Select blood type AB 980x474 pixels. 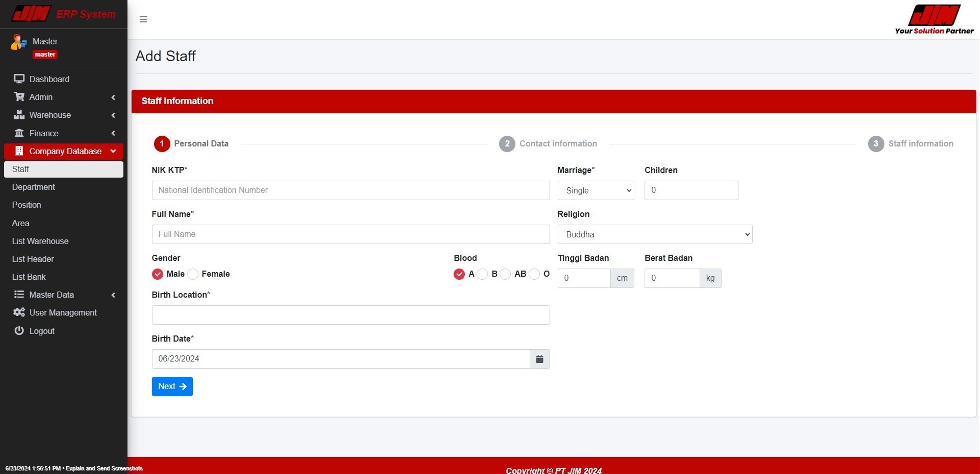[x=505, y=274]
